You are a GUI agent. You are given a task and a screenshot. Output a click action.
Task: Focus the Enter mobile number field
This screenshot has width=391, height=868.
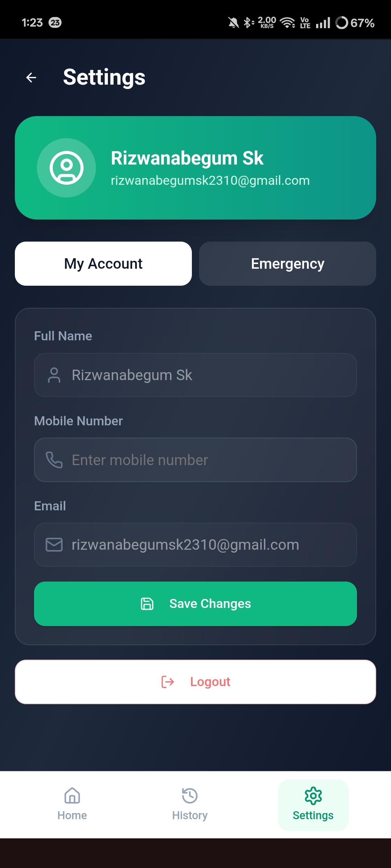[x=195, y=460]
